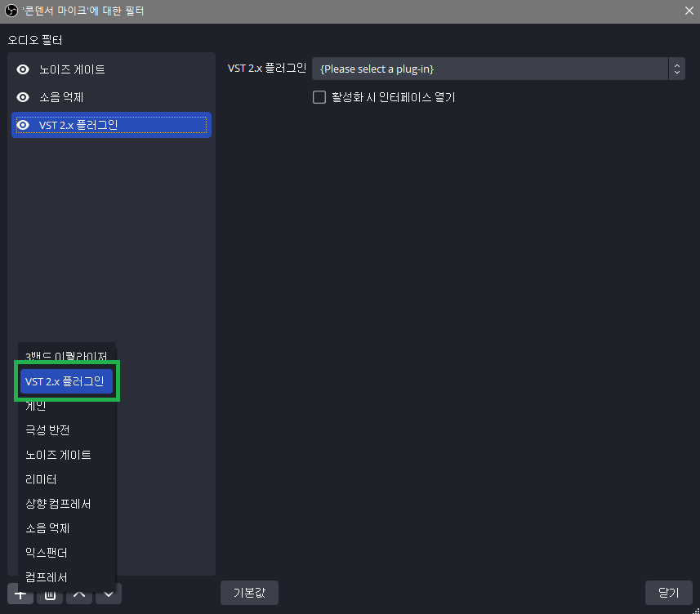The image size is (700, 614).
Task: Pick 리미터 from the filter list menu
Action: point(41,479)
